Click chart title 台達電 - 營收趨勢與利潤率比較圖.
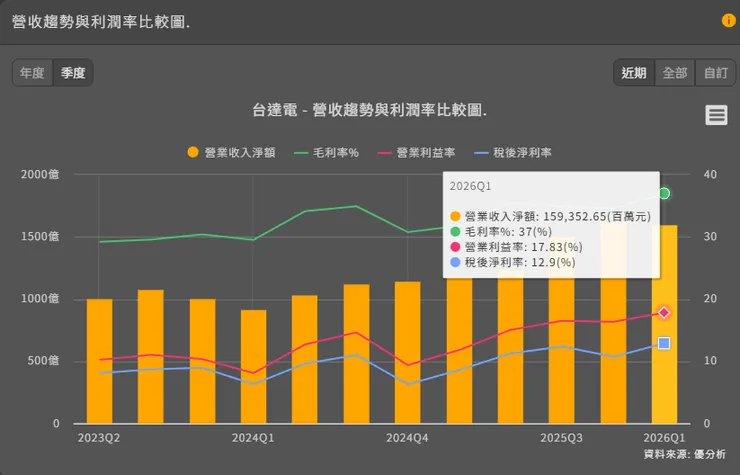740x475 pixels. click(370, 110)
